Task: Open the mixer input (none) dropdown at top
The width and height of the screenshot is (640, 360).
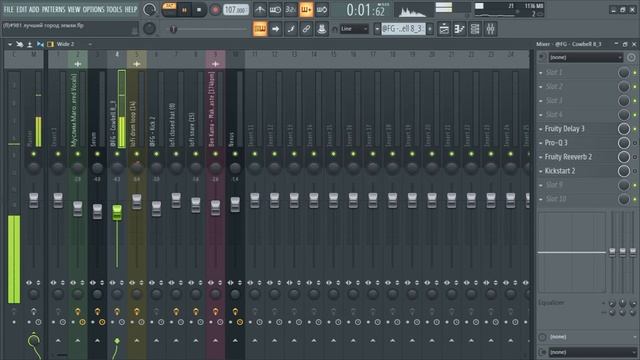Action: (x=585, y=58)
